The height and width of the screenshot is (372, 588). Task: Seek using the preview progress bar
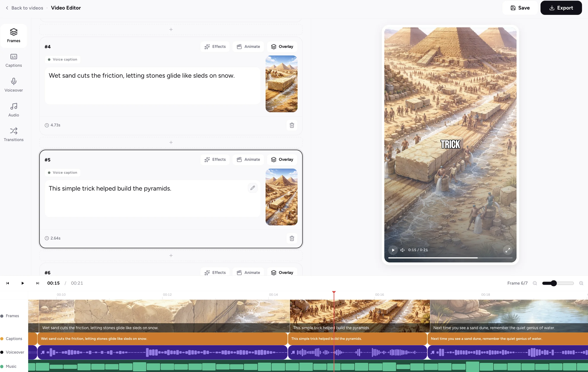point(450,258)
